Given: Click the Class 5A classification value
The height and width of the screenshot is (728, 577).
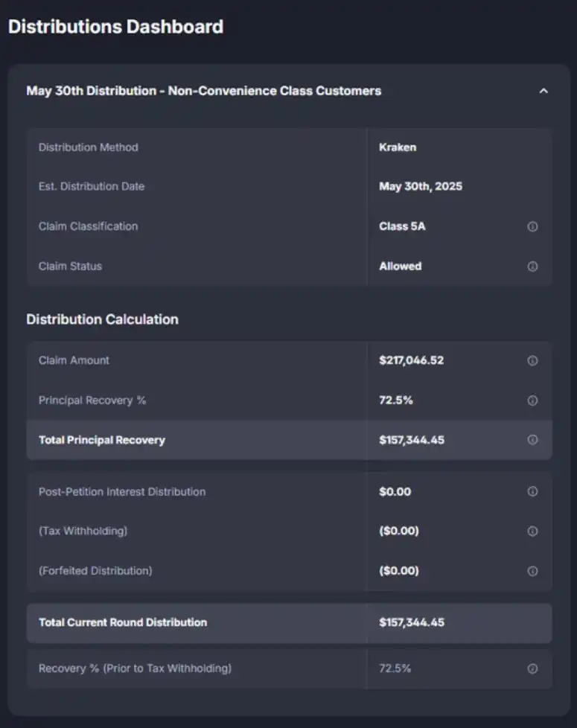Looking at the screenshot, I should pos(402,226).
